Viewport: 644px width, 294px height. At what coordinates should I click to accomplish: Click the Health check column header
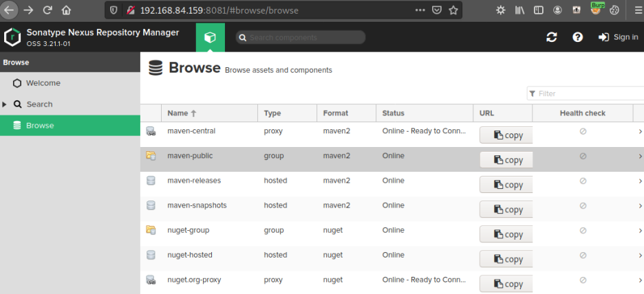click(582, 113)
